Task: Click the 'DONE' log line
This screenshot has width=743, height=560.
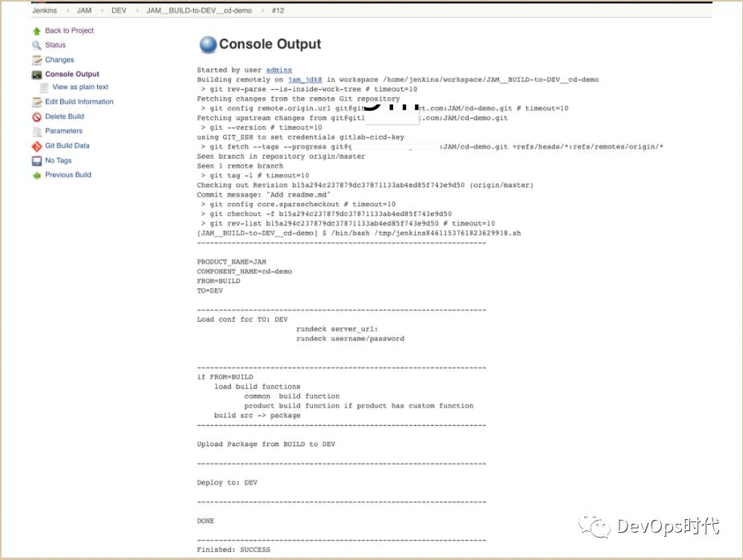Action: coord(205,521)
